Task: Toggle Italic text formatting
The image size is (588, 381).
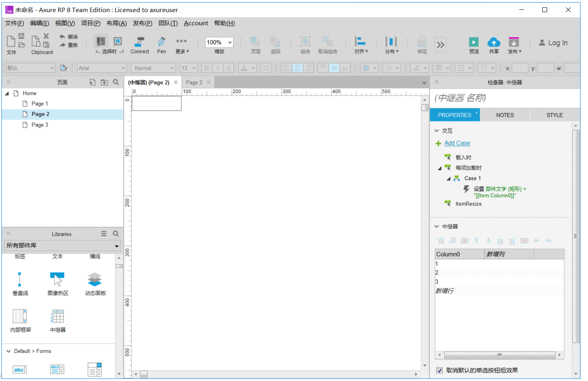Action: click(x=218, y=68)
